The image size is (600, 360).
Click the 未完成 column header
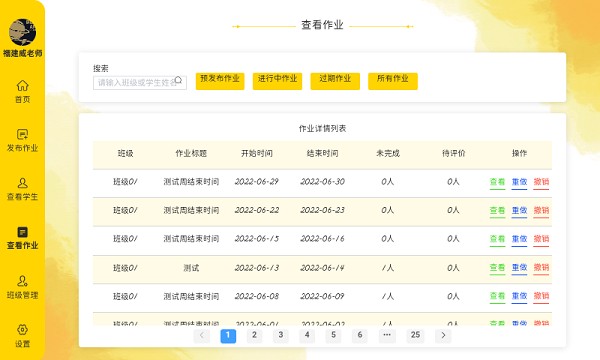click(x=388, y=153)
